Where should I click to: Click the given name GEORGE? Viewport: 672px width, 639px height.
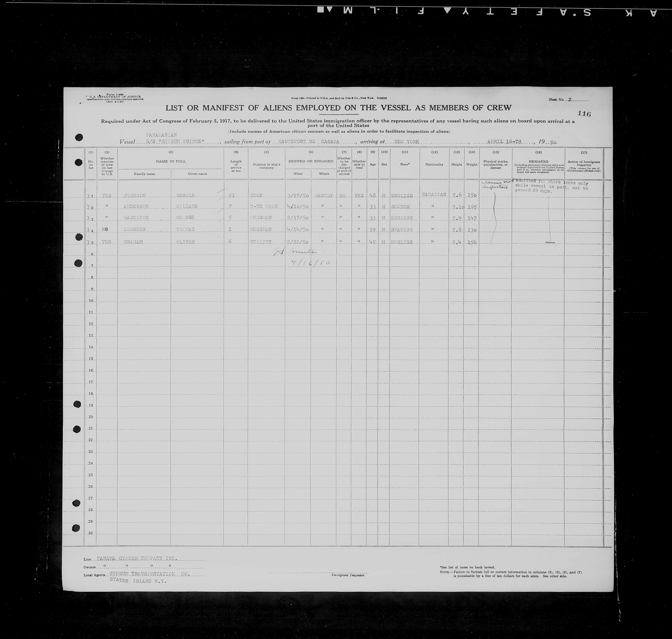(185, 218)
